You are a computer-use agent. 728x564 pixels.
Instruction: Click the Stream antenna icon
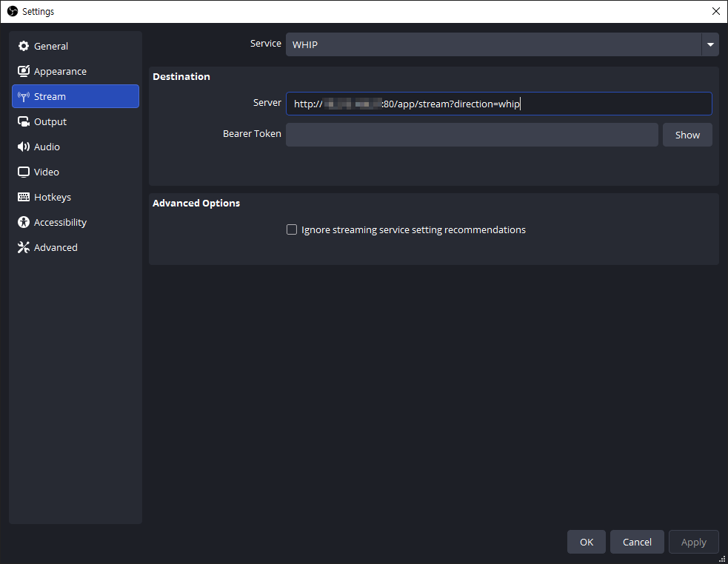coord(23,97)
